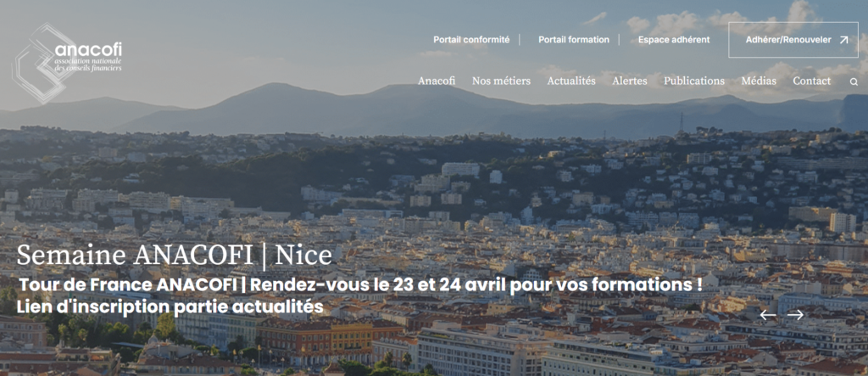Select Nos métiers in the navigation
The width and height of the screenshot is (868, 376).
(x=501, y=81)
